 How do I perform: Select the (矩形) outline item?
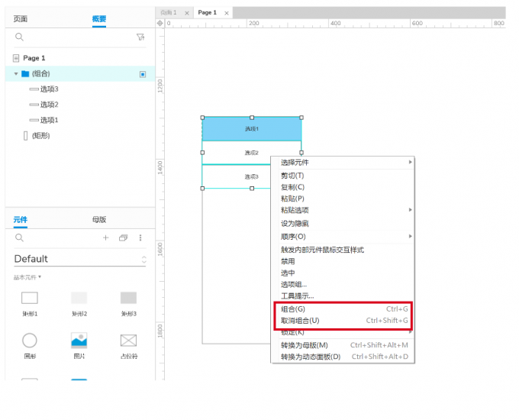pyautogui.click(x=37, y=135)
